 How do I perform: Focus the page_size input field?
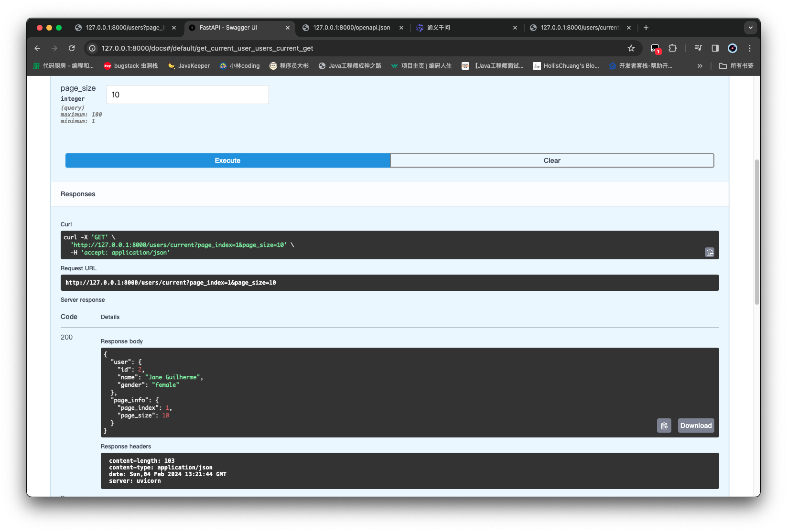click(187, 95)
